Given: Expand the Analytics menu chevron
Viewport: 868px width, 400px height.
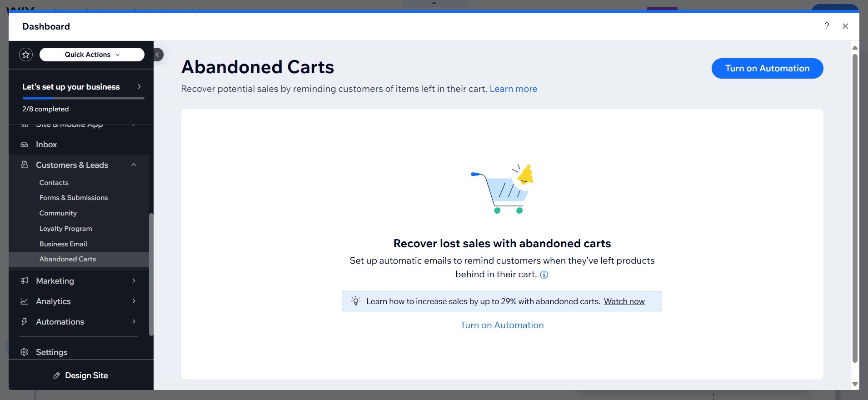Looking at the screenshot, I should [134, 301].
